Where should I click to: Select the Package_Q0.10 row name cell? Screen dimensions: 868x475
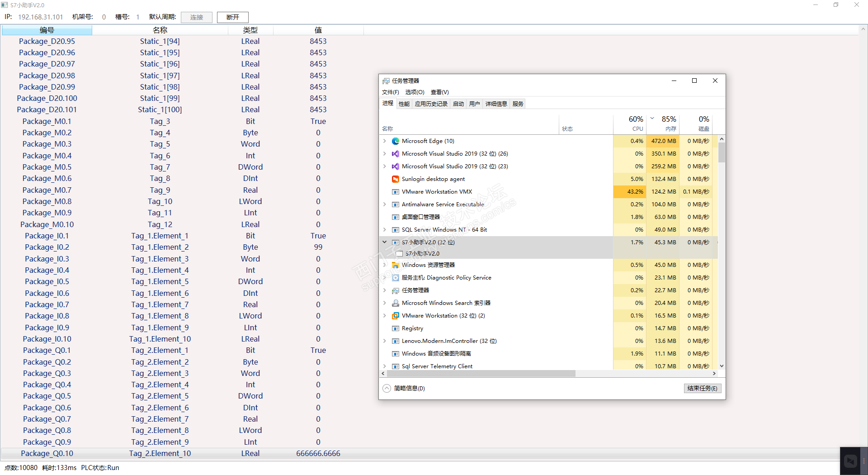160,453
